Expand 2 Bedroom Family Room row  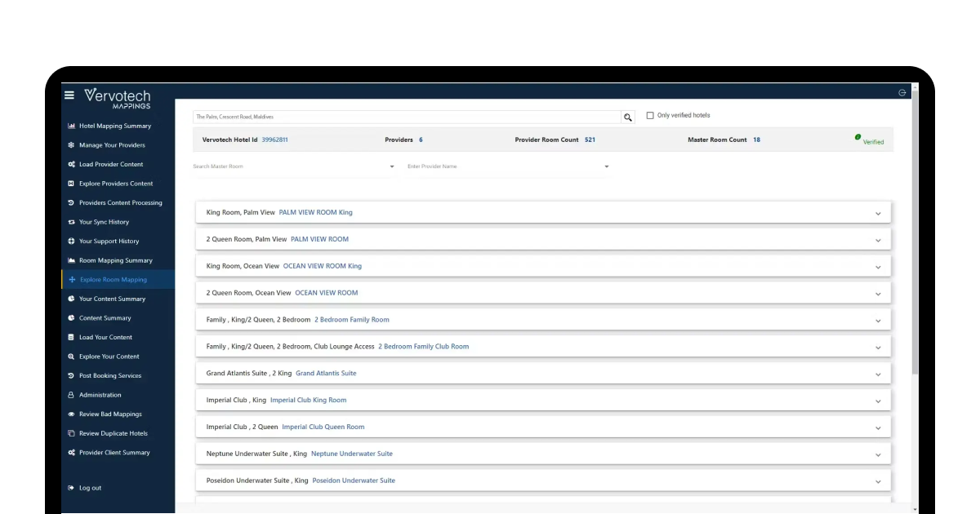click(x=543, y=320)
